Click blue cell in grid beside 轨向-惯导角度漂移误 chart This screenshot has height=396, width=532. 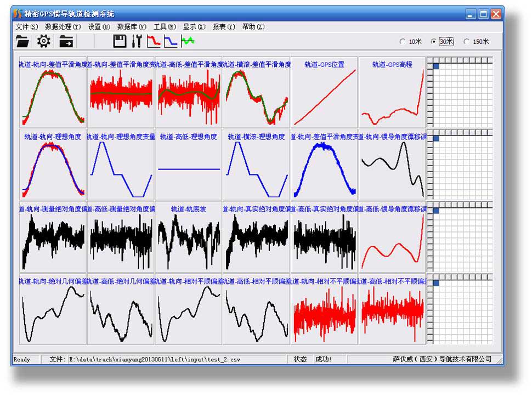tap(436, 138)
